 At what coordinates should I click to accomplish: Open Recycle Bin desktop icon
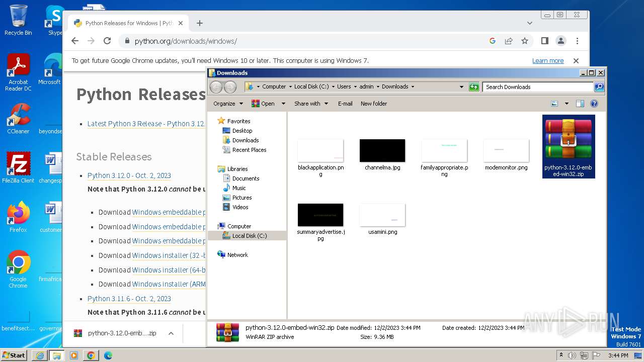[x=18, y=20]
